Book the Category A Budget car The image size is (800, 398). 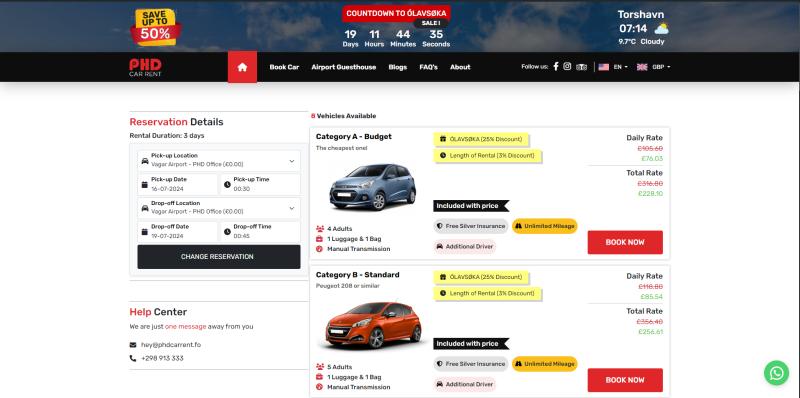coord(625,242)
